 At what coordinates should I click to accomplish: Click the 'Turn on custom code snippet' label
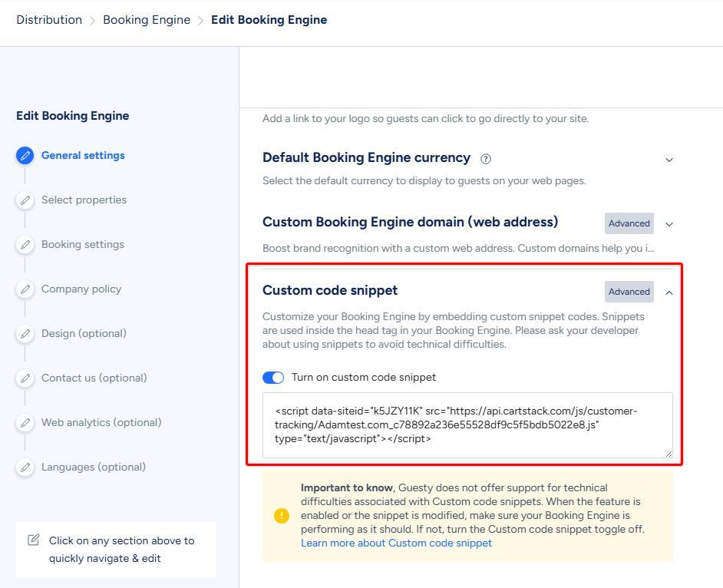coord(364,377)
